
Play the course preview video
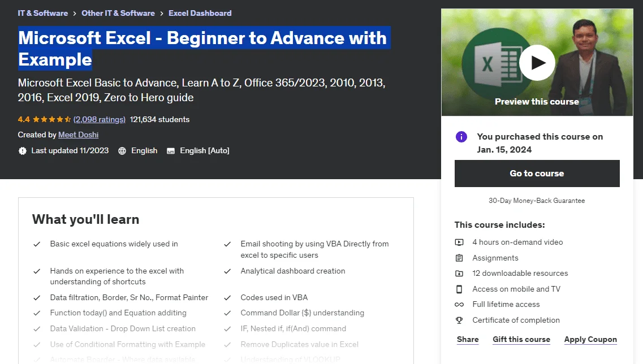[x=537, y=63]
